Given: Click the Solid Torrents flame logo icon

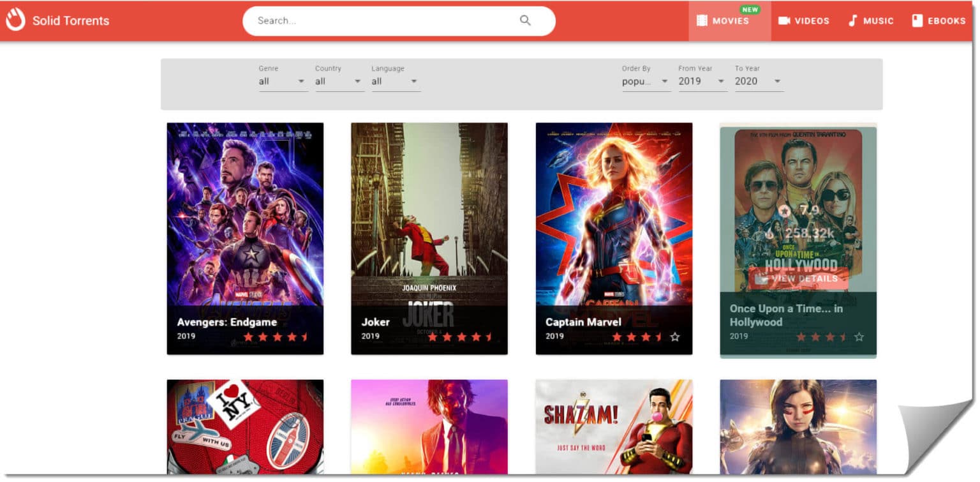Looking at the screenshot, I should (x=15, y=20).
